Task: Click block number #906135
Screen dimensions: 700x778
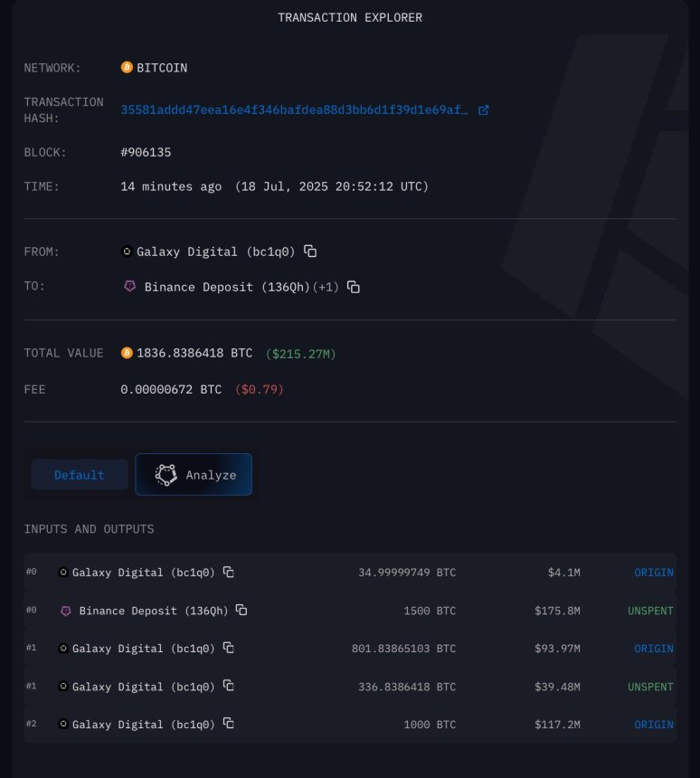Action: (x=146, y=152)
